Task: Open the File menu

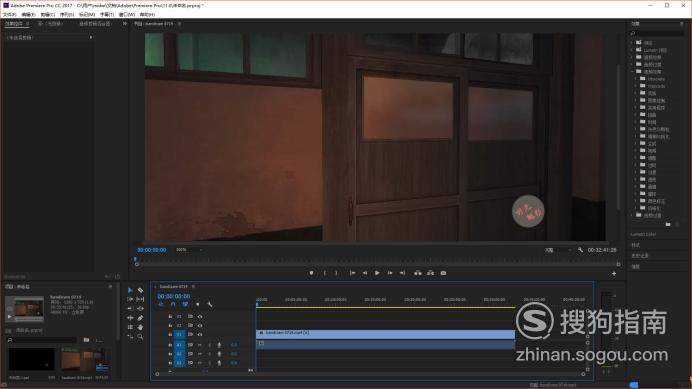Action: click(x=10, y=15)
